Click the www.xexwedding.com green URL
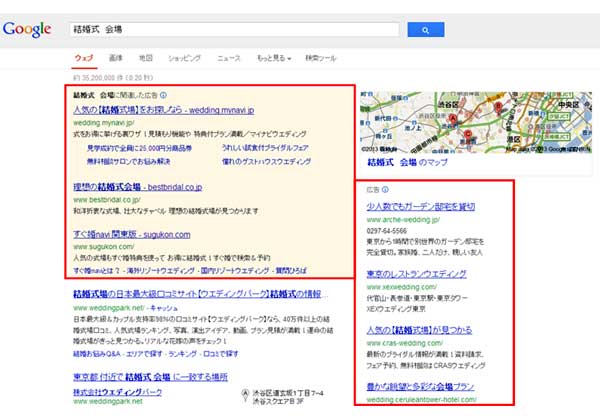Screen dimensions: 600x420 click(401, 287)
